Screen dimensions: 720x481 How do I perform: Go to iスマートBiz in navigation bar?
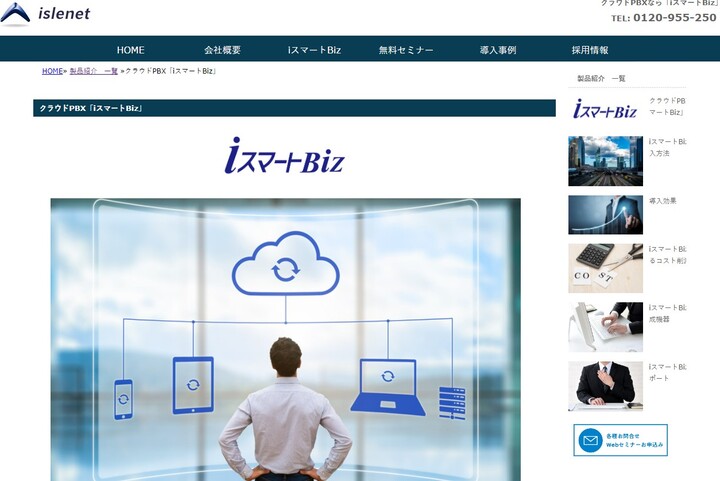pos(314,50)
